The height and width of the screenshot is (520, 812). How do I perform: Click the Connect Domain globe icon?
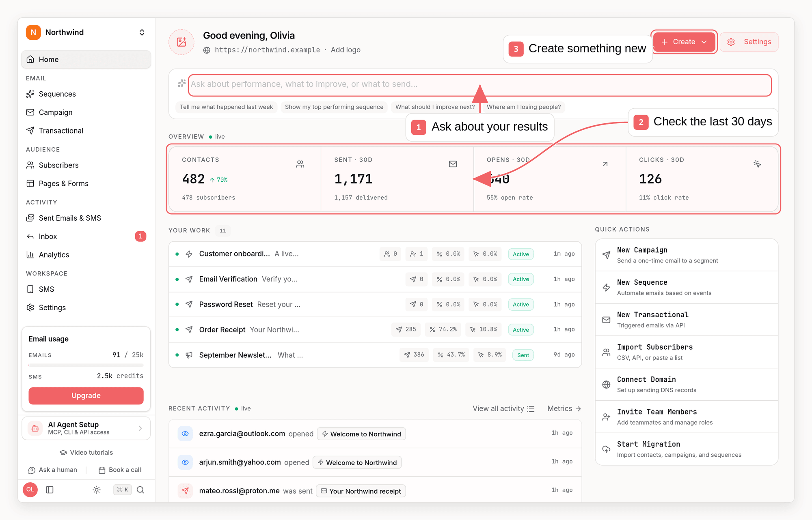click(606, 385)
